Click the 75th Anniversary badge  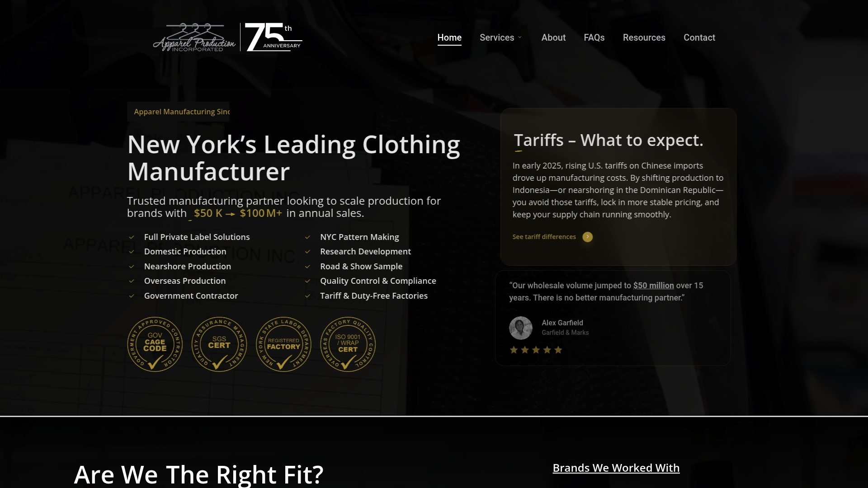(274, 37)
